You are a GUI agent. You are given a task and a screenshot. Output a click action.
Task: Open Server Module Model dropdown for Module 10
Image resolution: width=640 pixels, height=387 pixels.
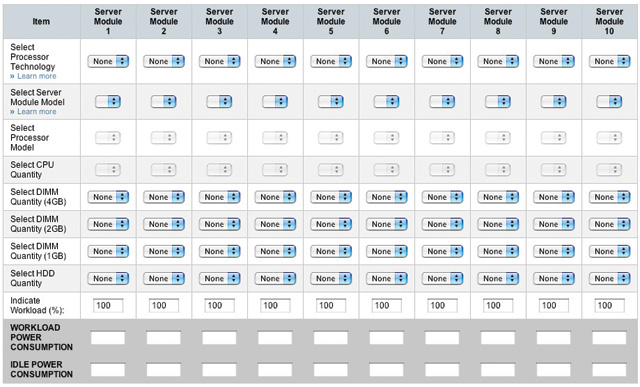(x=609, y=102)
